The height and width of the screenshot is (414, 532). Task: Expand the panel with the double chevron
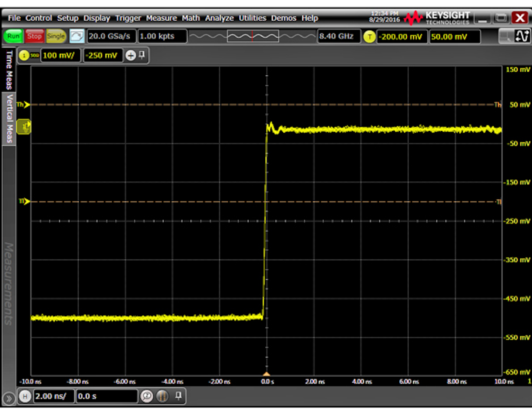pos(8,399)
